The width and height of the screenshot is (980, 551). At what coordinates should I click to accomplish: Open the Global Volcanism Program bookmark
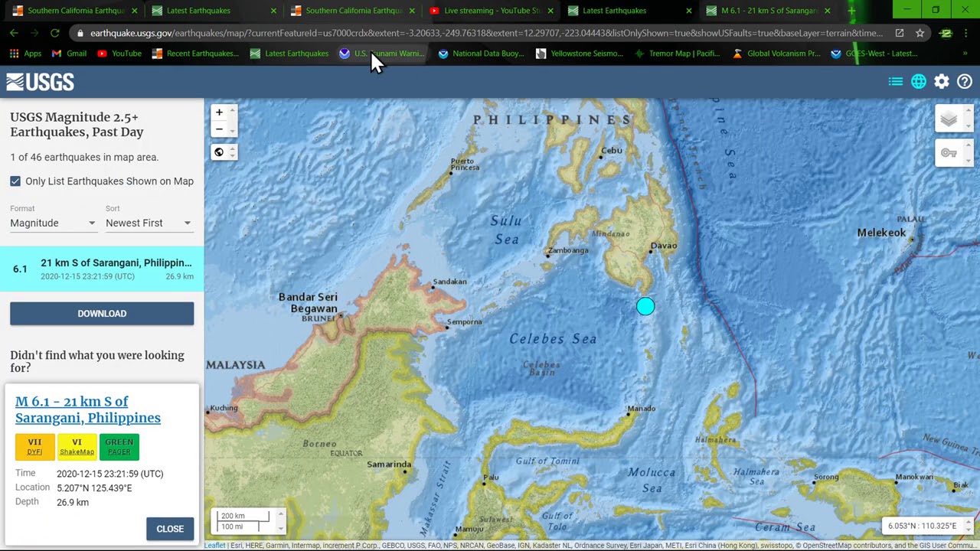[x=776, y=54]
